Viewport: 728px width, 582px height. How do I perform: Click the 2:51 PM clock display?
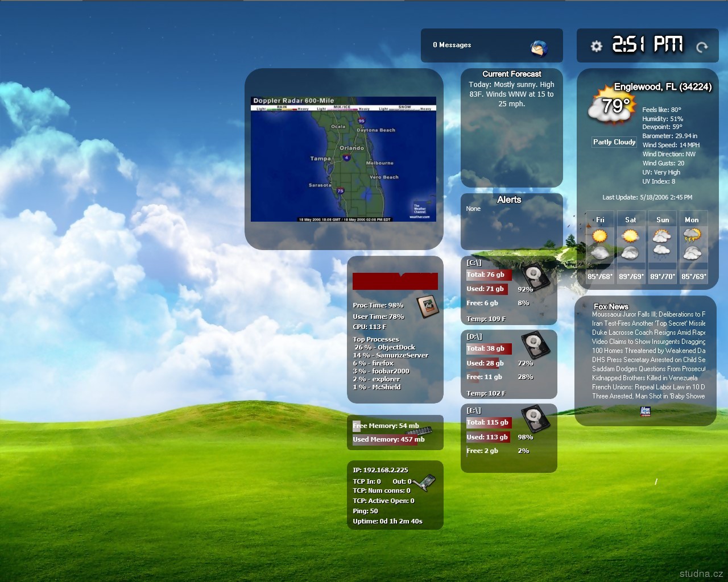click(x=647, y=45)
